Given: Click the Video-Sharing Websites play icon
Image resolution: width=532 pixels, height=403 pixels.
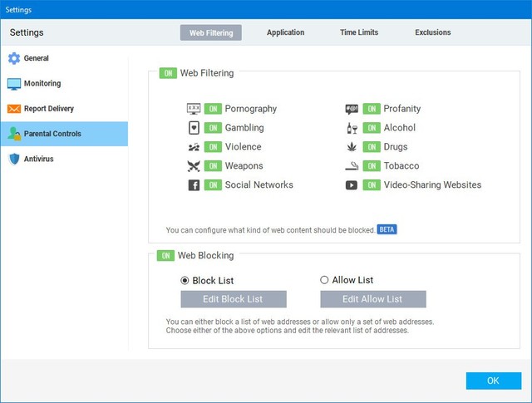Looking at the screenshot, I should point(352,185).
